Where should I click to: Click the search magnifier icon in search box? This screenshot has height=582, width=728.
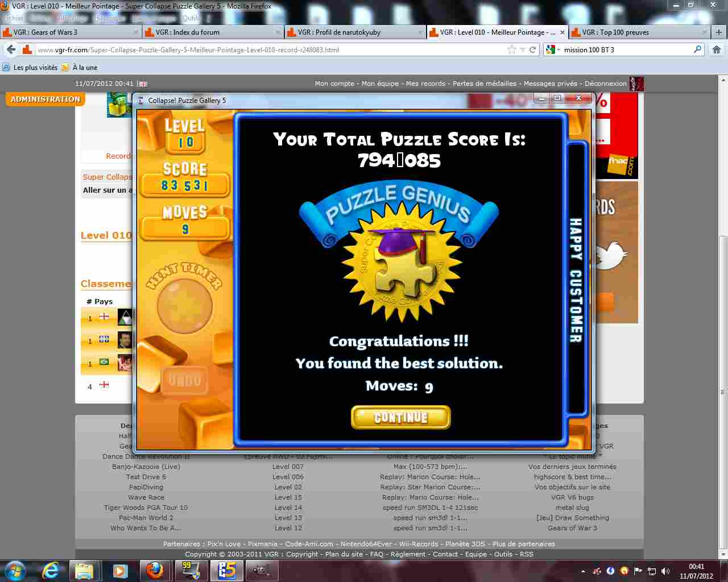coord(697,49)
